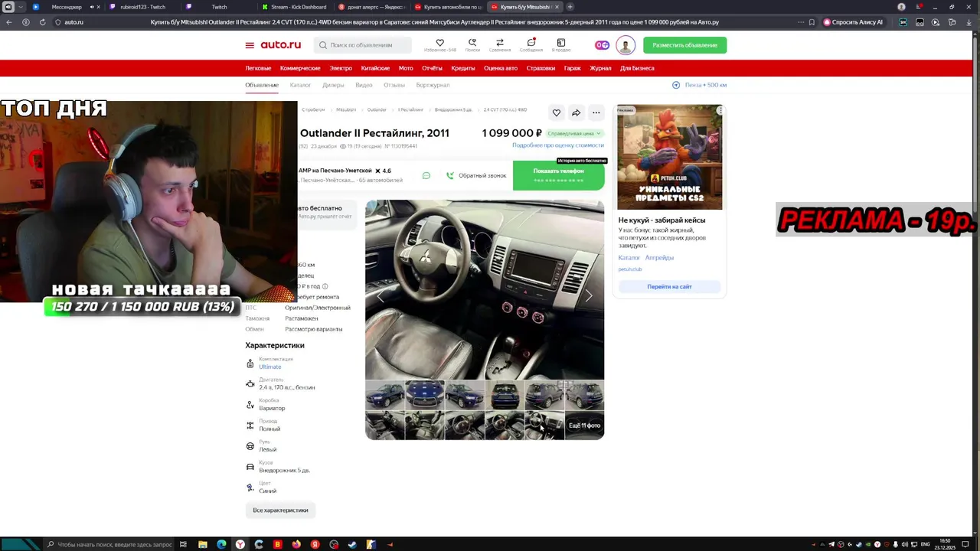Show previous car photo arrow
This screenshot has height=551, width=980.
381,296
